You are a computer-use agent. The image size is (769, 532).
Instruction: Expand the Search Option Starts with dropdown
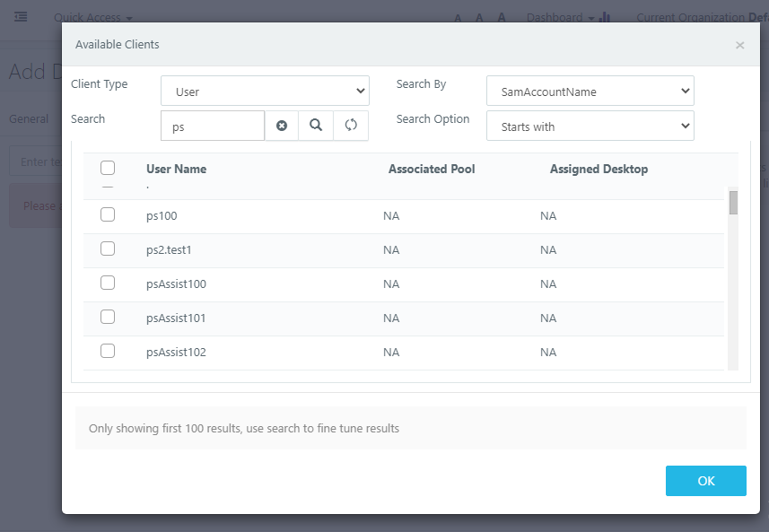click(590, 126)
